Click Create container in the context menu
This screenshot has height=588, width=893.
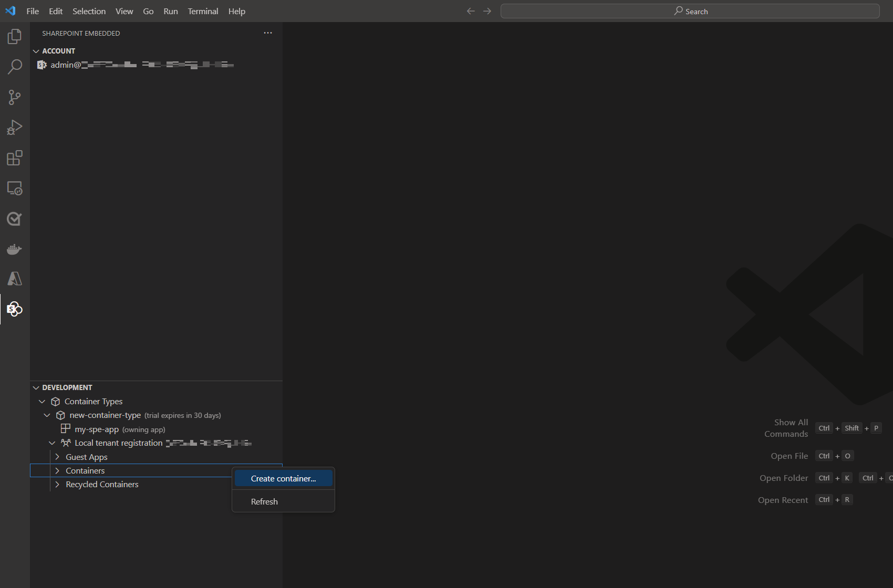[283, 478]
